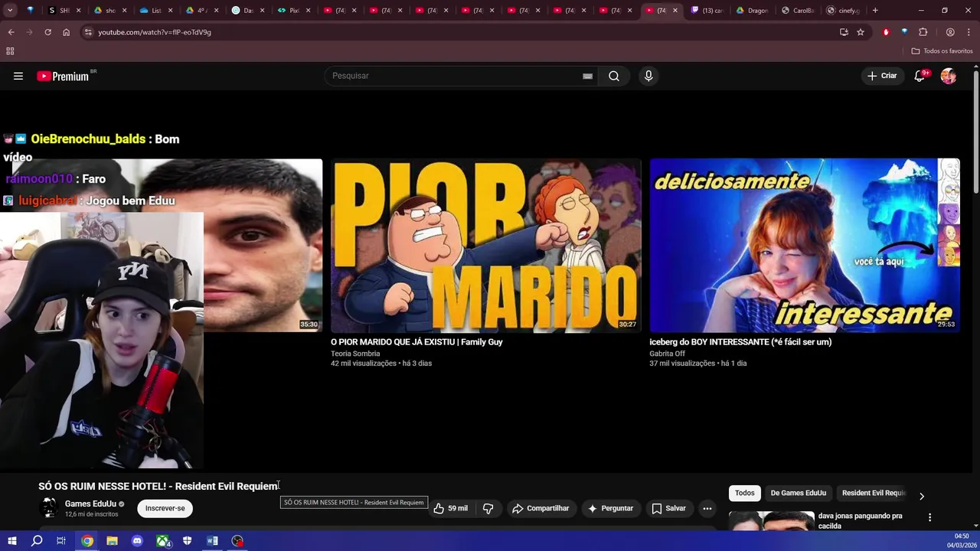Open a new browser tab
Viewport: 980px width, 551px height.
click(875, 11)
